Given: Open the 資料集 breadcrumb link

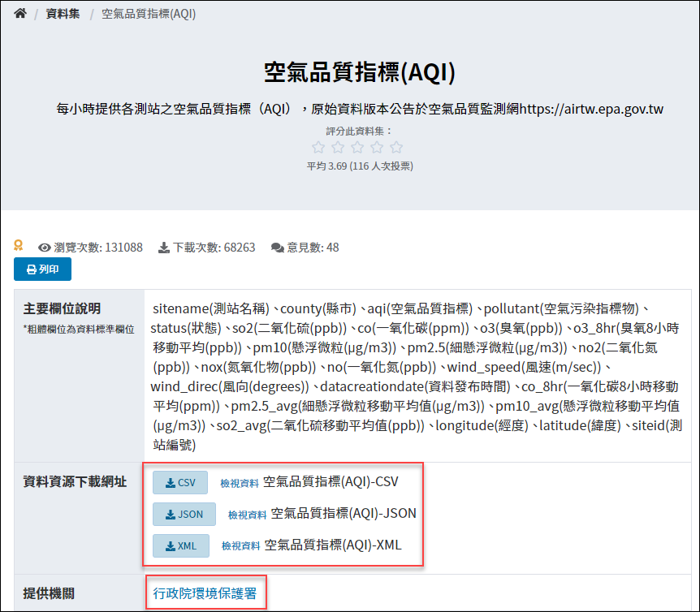Looking at the screenshot, I should point(63,14).
